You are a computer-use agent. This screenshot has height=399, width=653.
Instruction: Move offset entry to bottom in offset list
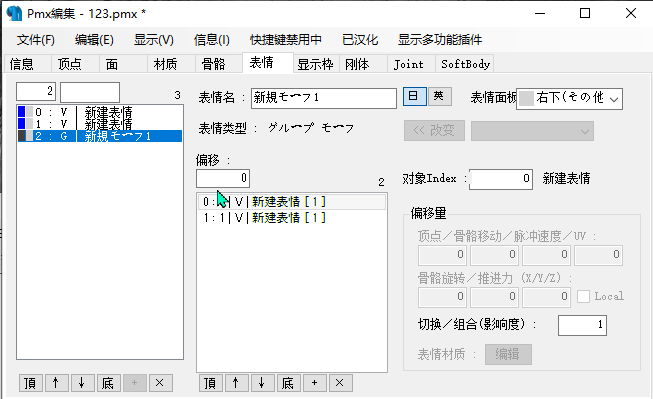[288, 383]
